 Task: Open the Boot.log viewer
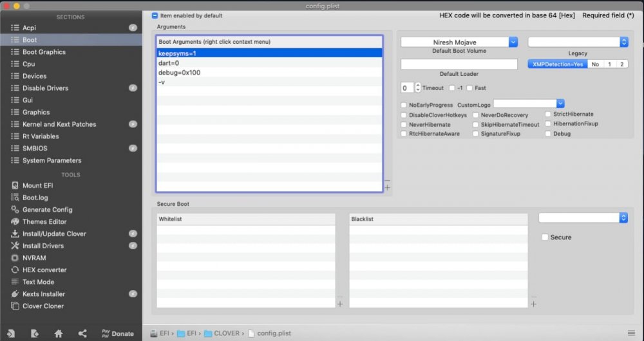(35, 198)
